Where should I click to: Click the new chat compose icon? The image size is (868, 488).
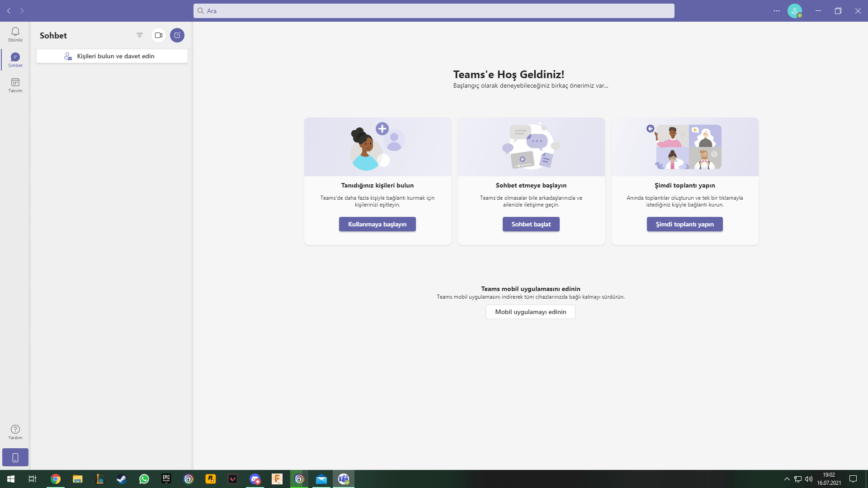pyautogui.click(x=177, y=35)
